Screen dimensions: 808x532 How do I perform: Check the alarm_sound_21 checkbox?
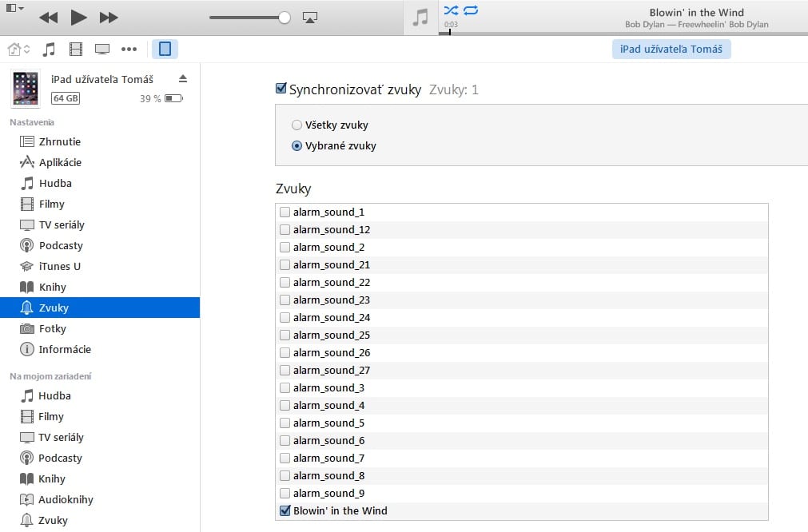(285, 264)
